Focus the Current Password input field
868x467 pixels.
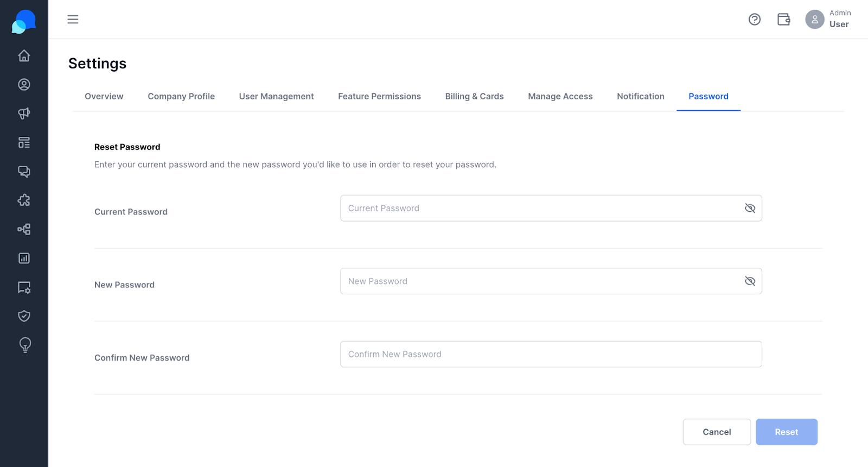click(551, 209)
